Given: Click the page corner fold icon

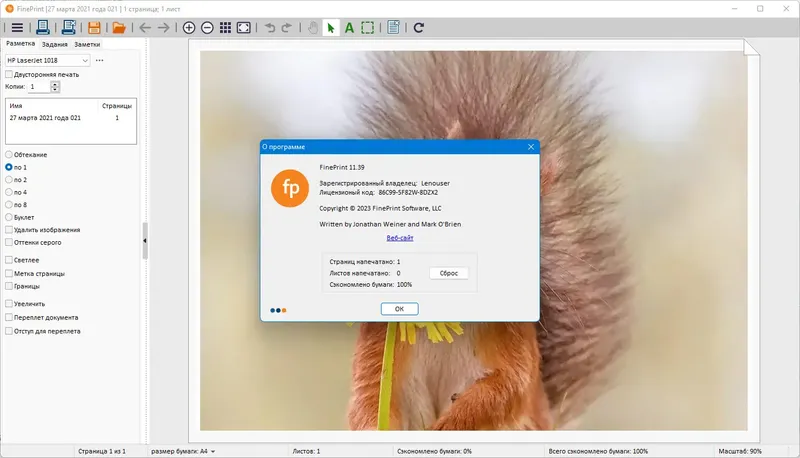Looking at the screenshot, I should tap(751, 47).
